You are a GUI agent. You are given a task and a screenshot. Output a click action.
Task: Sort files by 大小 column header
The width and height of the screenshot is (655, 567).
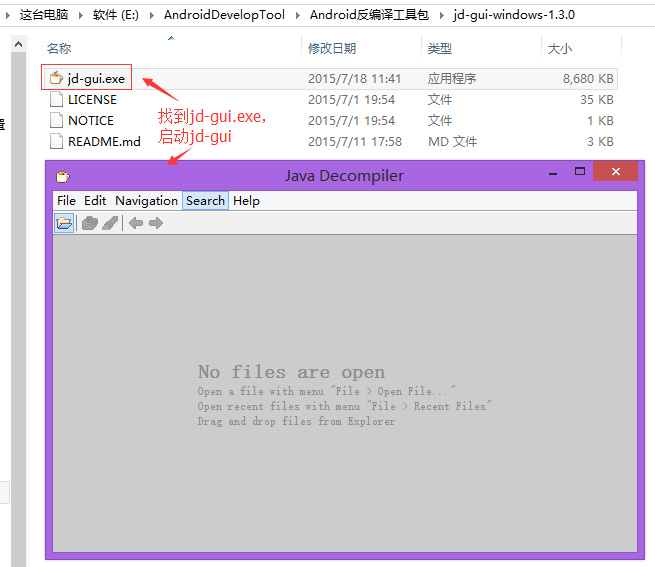coord(559,48)
